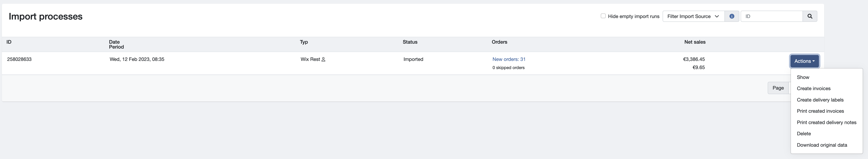Toggle Hide empty import runs checkbox
868x159 pixels.
point(603,16)
